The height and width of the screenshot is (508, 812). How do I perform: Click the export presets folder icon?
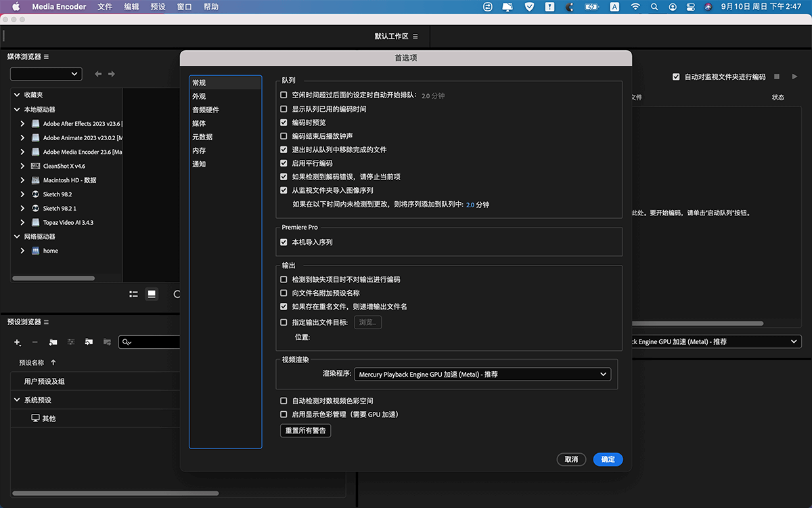pyautogui.click(x=106, y=343)
